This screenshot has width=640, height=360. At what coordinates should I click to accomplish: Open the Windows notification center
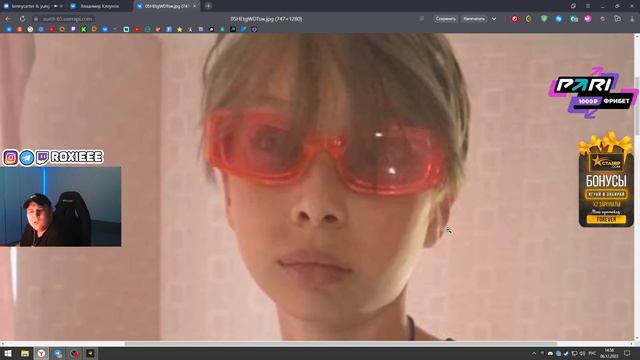[627, 353]
